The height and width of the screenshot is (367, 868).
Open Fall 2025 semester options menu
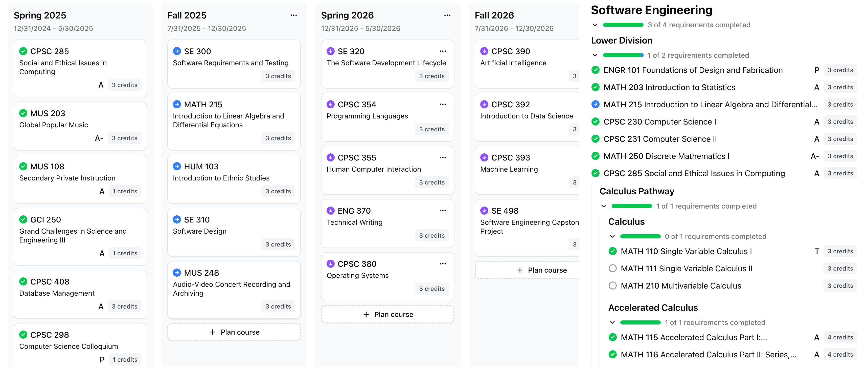click(x=293, y=15)
